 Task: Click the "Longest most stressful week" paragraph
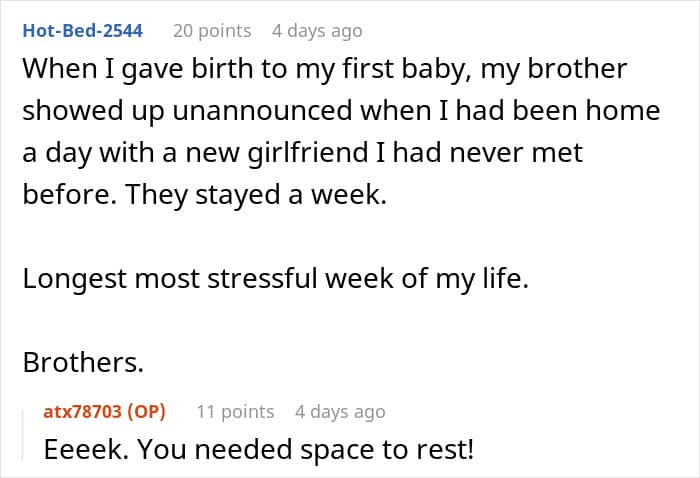pyautogui.click(x=275, y=278)
